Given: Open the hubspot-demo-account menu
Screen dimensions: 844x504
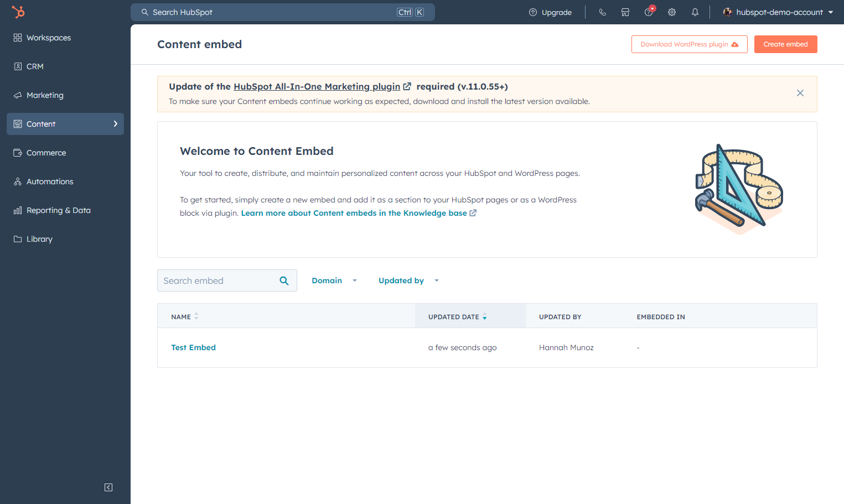Looking at the screenshot, I should [x=778, y=12].
